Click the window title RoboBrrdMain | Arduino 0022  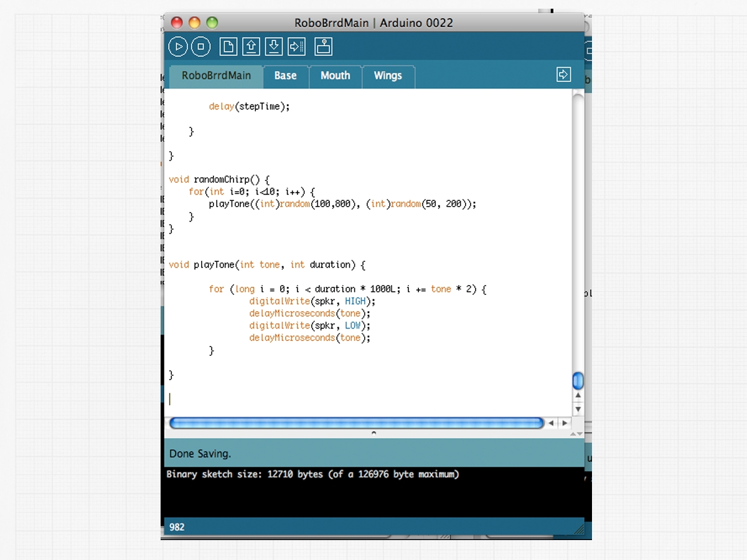[x=374, y=23]
